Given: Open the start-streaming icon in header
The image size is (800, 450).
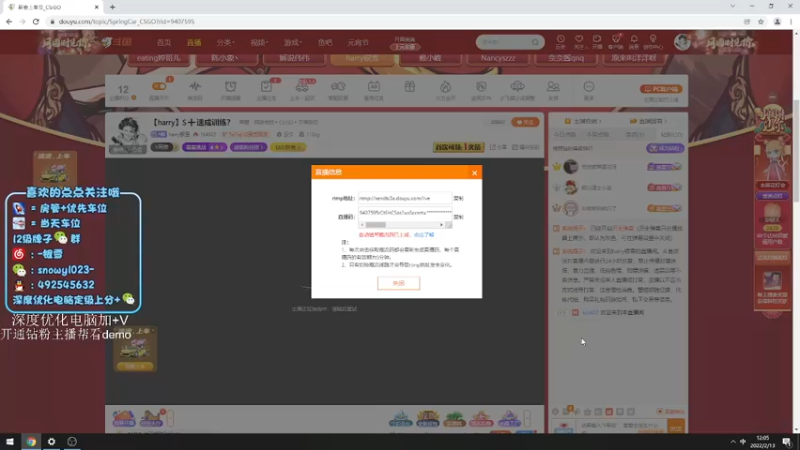Looking at the screenshot, I should tap(597, 41).
